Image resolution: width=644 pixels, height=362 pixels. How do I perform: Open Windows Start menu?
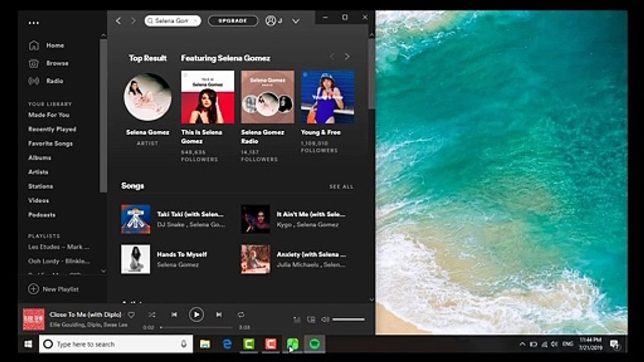click(x=28, y=344)
